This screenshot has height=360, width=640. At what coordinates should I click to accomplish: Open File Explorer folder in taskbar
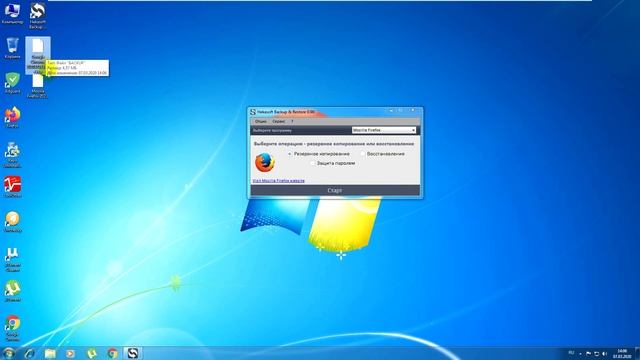click(50, 353)
